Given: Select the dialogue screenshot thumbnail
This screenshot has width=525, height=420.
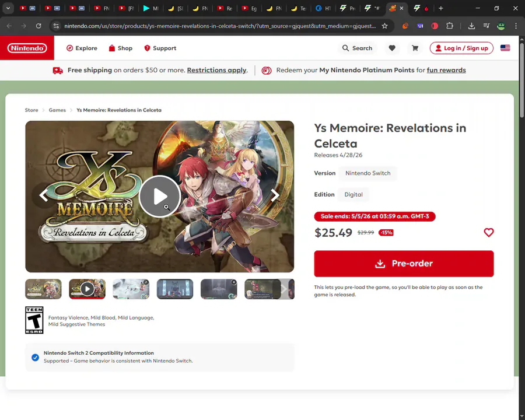Looking at the screenshot, I should [x=262, y=289].
